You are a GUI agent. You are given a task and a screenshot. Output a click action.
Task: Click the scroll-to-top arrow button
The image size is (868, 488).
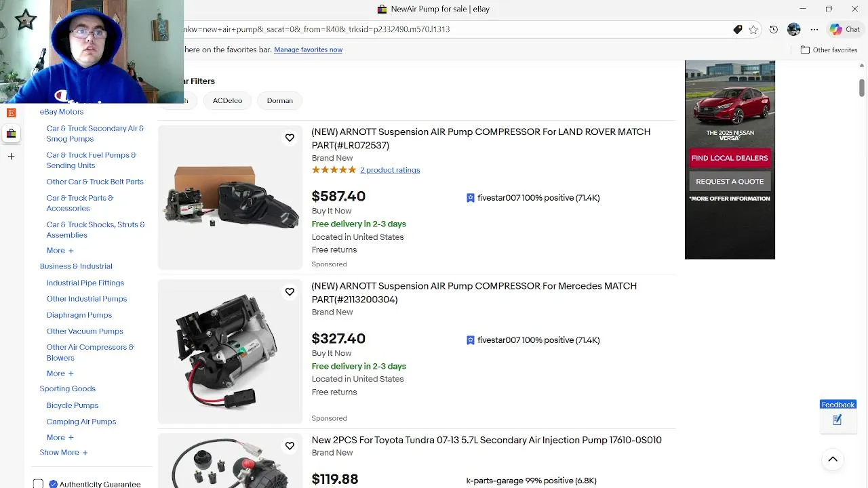click(x=833, y=460)
